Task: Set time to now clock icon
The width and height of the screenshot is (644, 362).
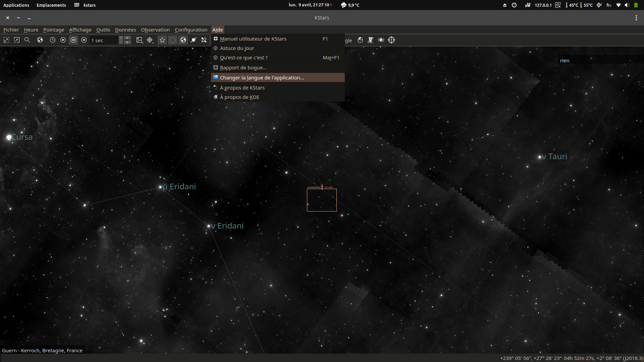Action: (x=52, y=40)
